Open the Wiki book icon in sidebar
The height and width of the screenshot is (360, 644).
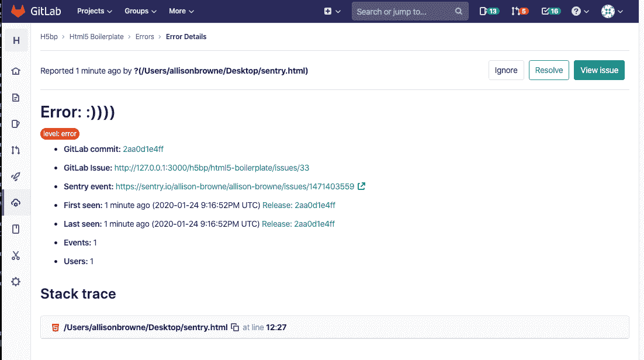16,229
